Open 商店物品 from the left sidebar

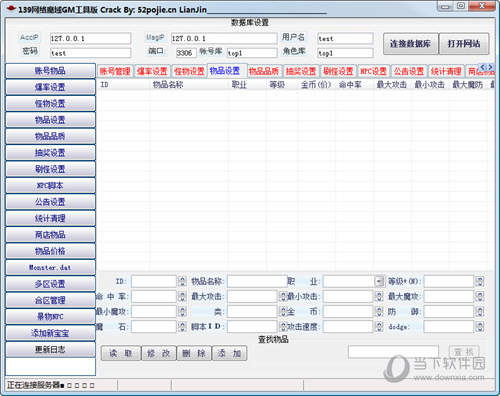(x=50, y=235)
